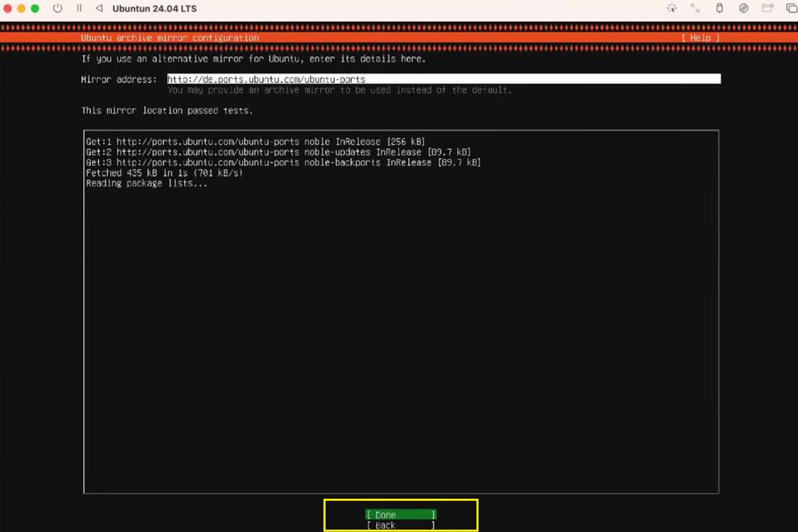
Task: Click the spinner activity icon
Action: [672, 8]
